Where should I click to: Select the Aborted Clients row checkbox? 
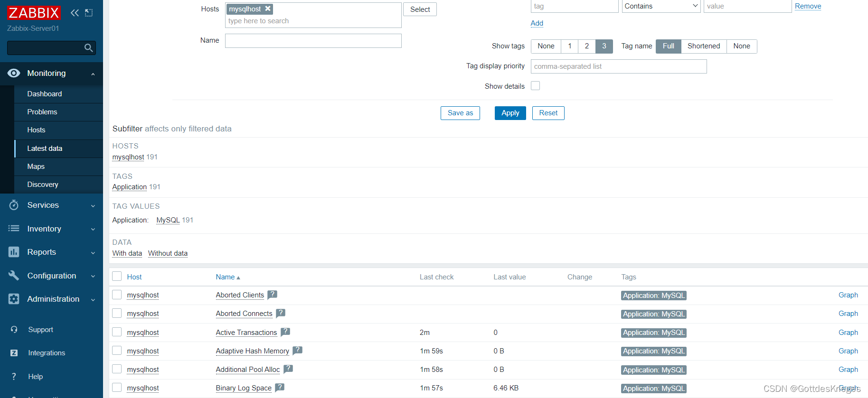[117, 295]
